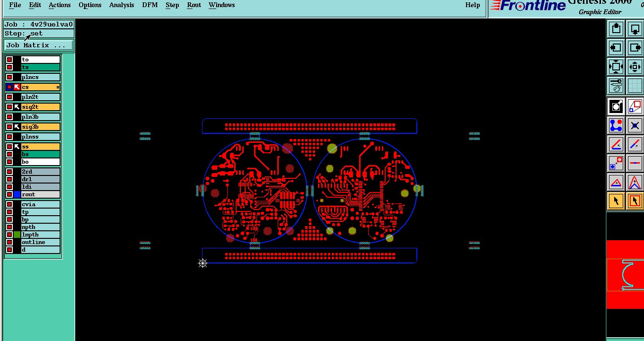Toggle the display checkbox for layer pln2t
644x341 pixels.
click(9, 97)
